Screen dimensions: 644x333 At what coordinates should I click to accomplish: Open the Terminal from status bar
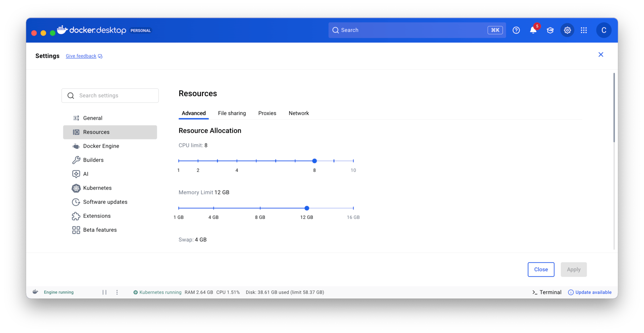546,292
